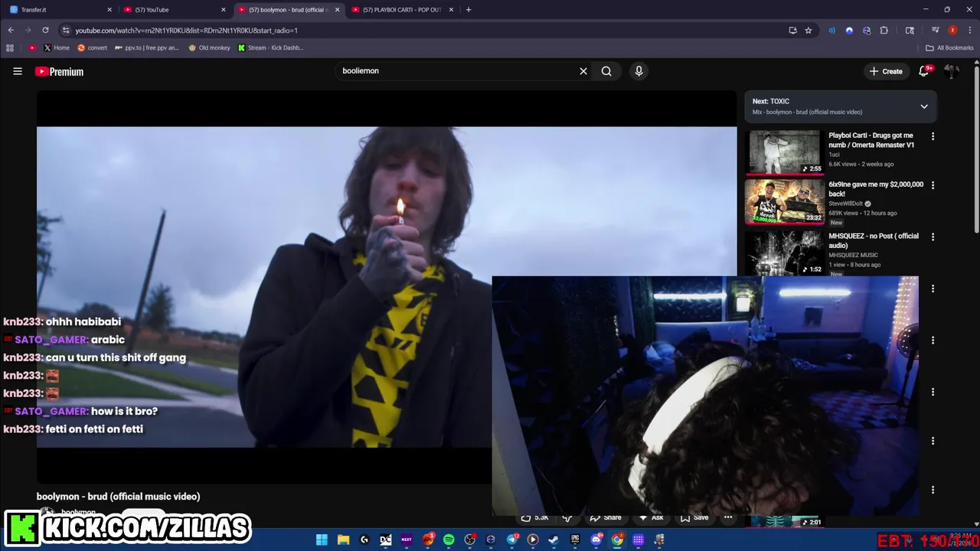Start voice search with the microphone icon
980x551 pixels.
click(639, 71)
